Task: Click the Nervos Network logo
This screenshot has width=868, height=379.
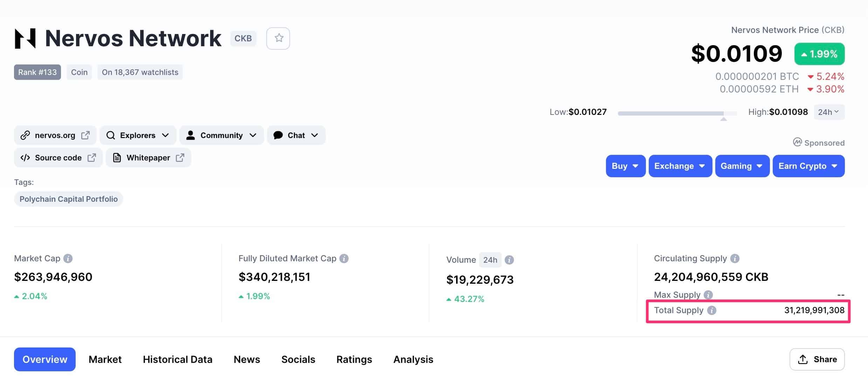Action: coord(25,38)
